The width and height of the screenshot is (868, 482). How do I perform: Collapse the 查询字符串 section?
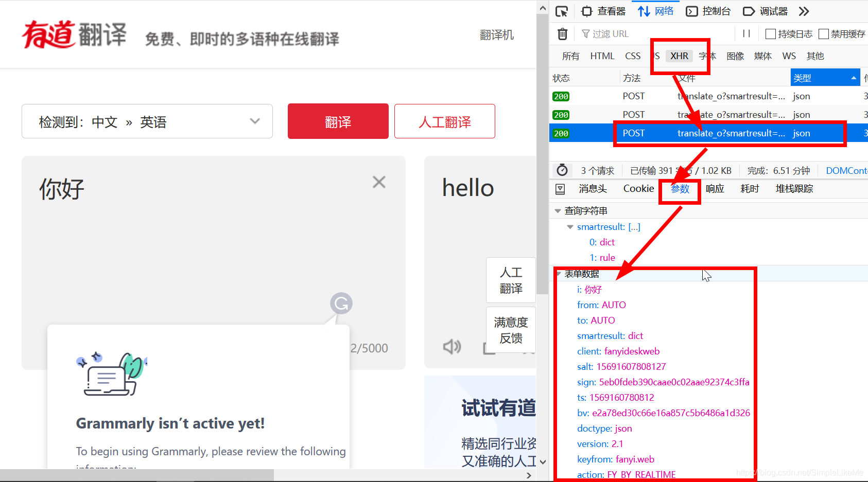(x=558, y=211)
